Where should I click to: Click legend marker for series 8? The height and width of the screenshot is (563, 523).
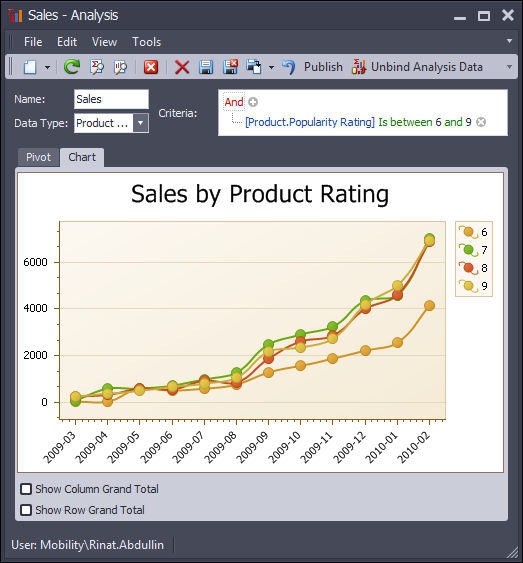click(469, 268)
